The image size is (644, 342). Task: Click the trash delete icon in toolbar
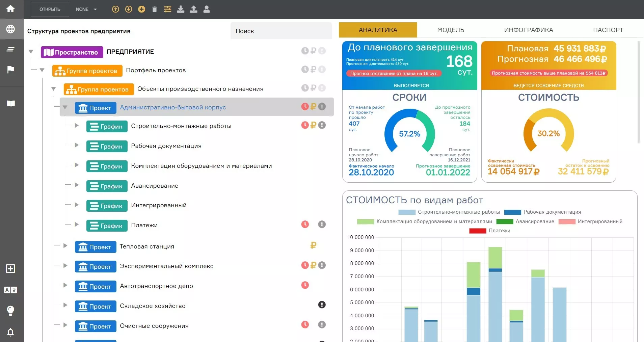click(x=155, y=9)
